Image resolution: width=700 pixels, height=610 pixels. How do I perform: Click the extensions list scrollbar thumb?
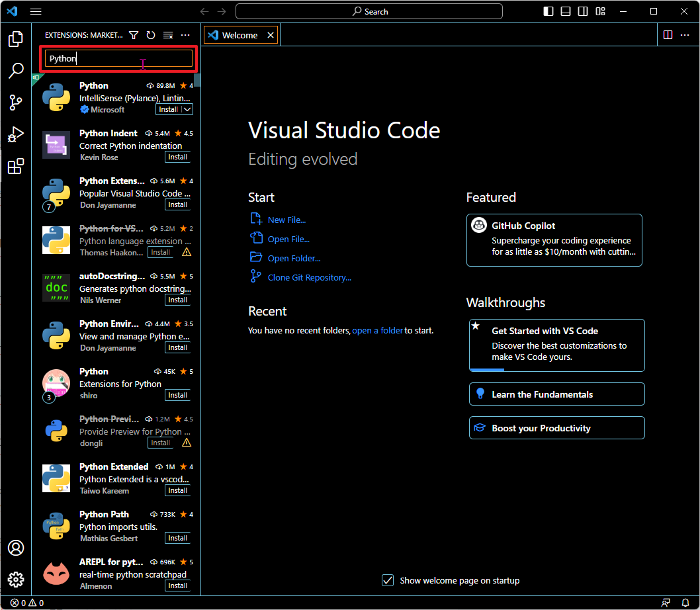tap(197, 80)
